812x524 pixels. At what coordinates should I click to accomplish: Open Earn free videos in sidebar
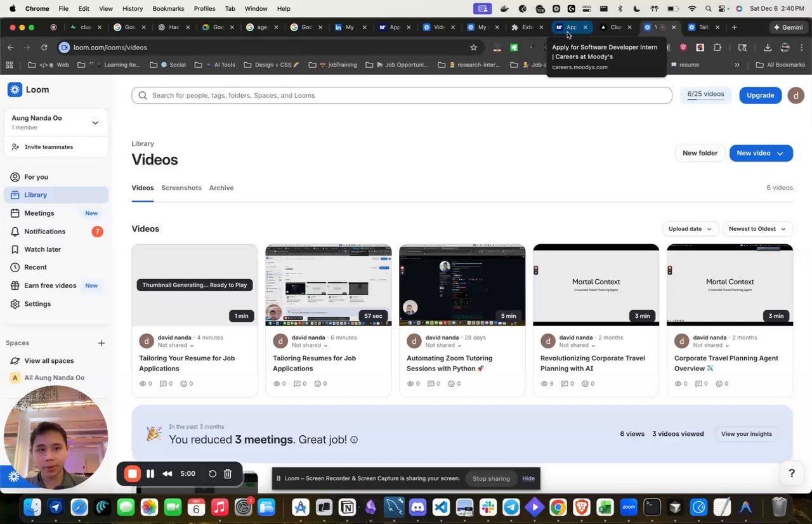(x=56, y=285)
